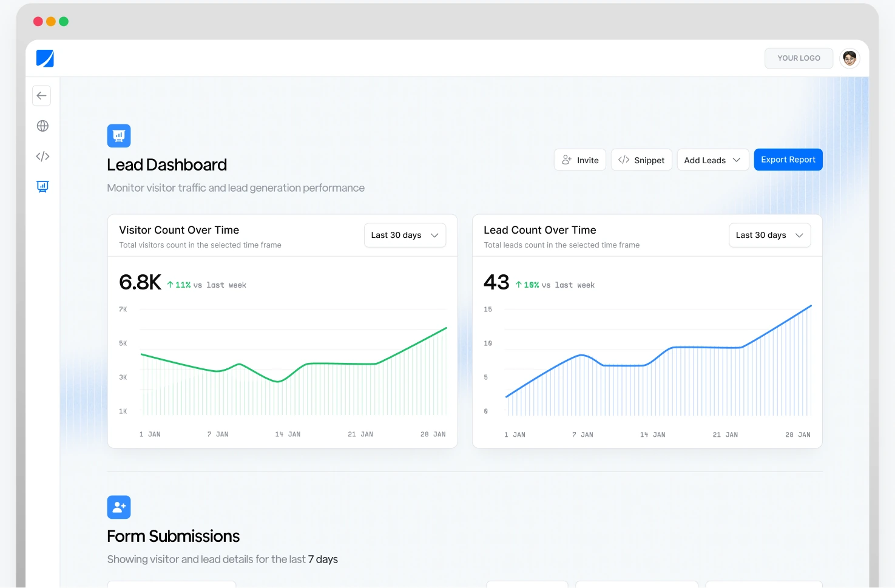This screenshot has height=588, width=895.
Task: Open Lead Count Last 30 days dropdown
Action: [769, 235]
